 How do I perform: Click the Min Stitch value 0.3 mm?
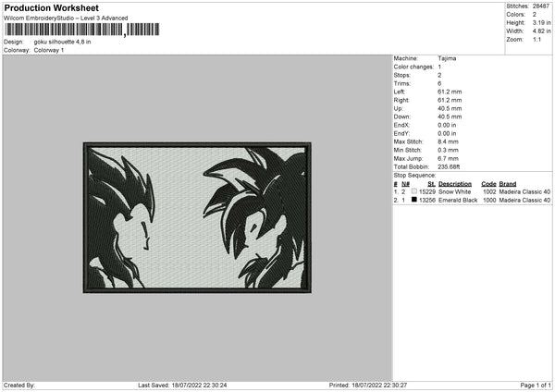point(448,151)
